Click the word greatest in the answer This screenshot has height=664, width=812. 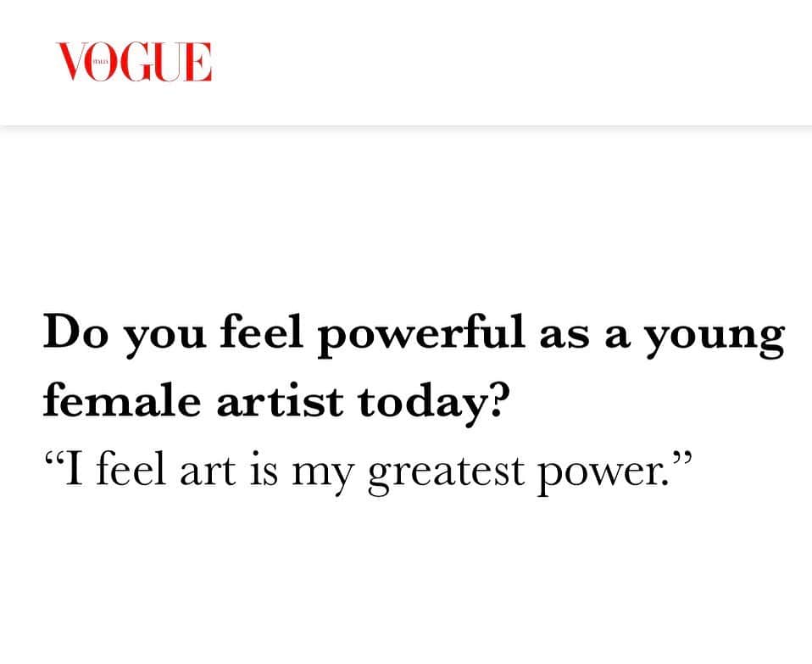coord(446,473)
